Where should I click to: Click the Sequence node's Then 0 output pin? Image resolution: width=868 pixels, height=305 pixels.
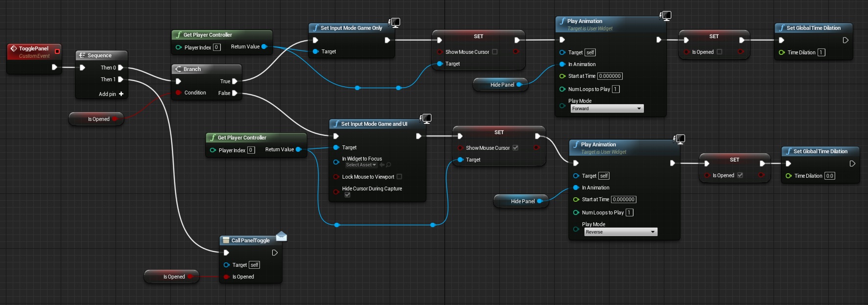pos(120,68)
